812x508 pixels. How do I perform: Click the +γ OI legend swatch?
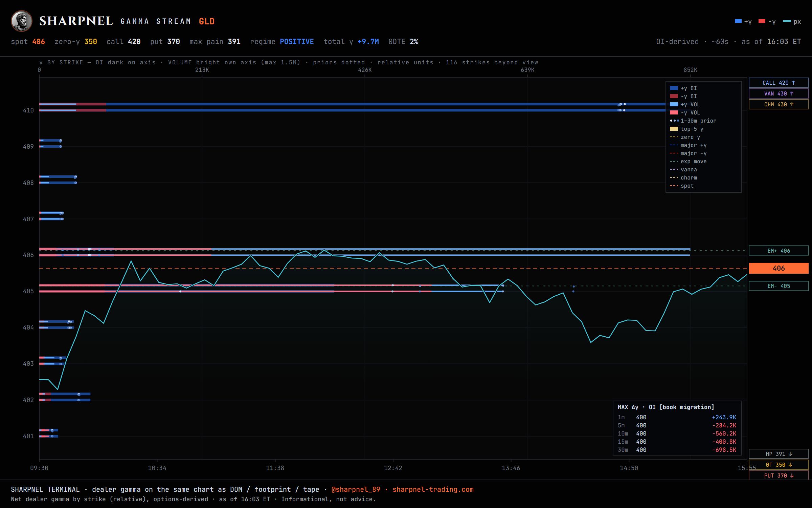pyautogui.click(x=674, y=88)
